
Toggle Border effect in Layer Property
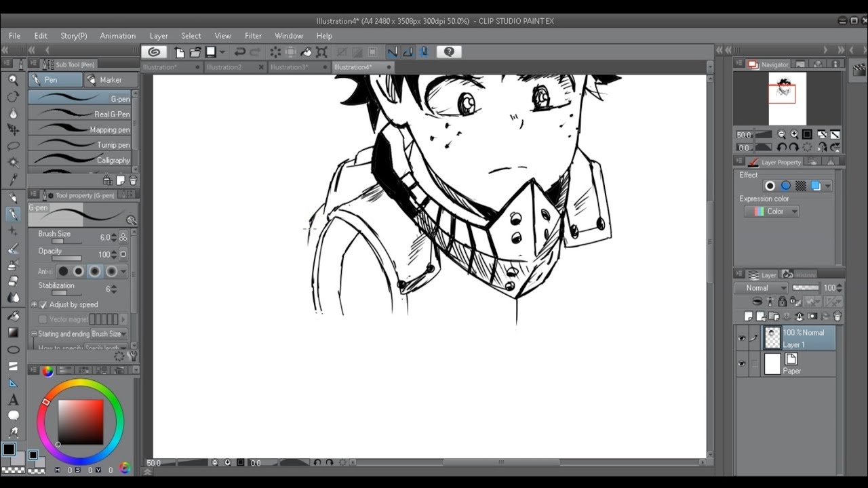point(770,186)
